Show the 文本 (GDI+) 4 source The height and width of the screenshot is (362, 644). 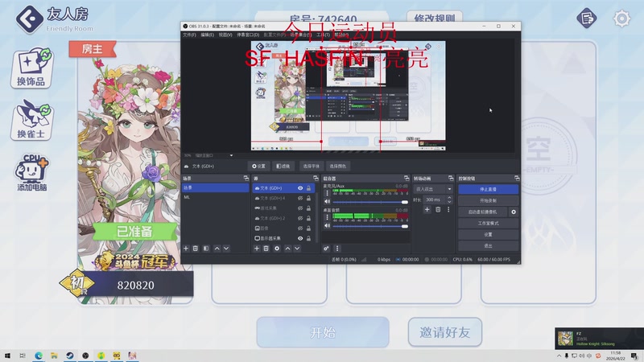[x=300, y=198]
